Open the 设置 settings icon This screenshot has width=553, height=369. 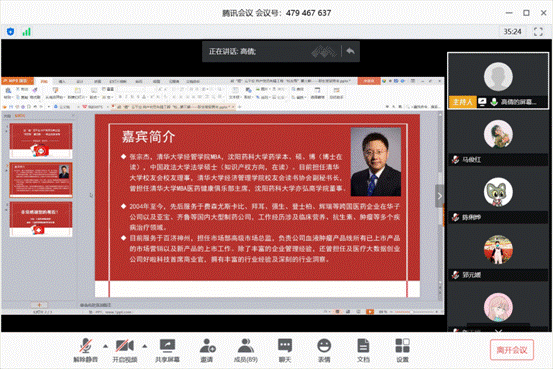402,350
